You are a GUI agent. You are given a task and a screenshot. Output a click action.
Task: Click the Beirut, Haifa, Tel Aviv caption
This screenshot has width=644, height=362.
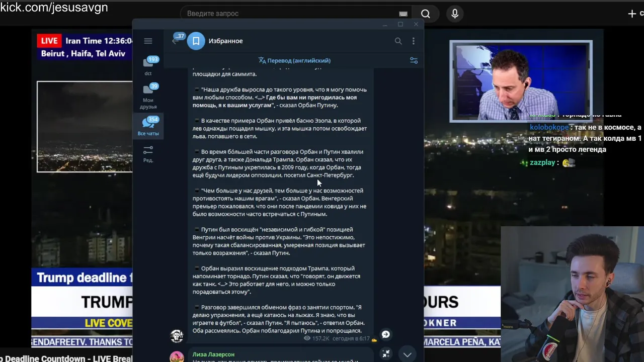(x=83, y=54)
